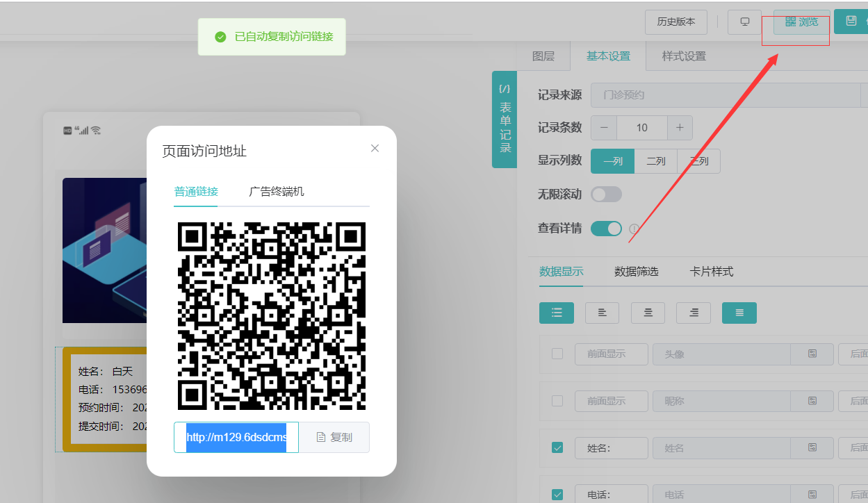This screenshot has height=503, width=868.
Task: Click the 历史版本 button
Action: [x=676, y=22]
